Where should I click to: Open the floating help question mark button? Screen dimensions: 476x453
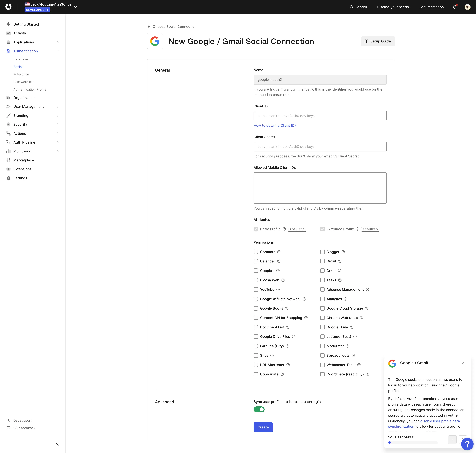(467, 444)
